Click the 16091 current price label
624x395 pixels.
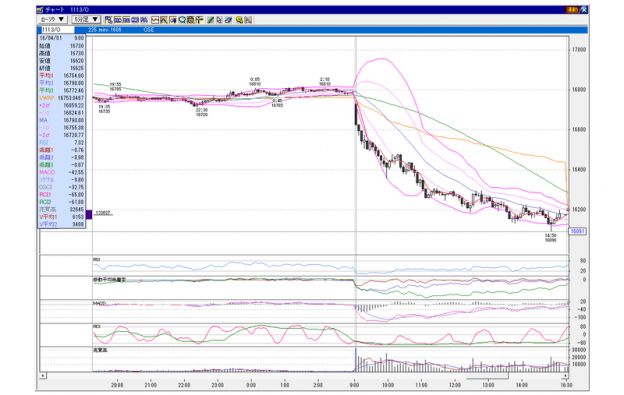pos(577,231)
